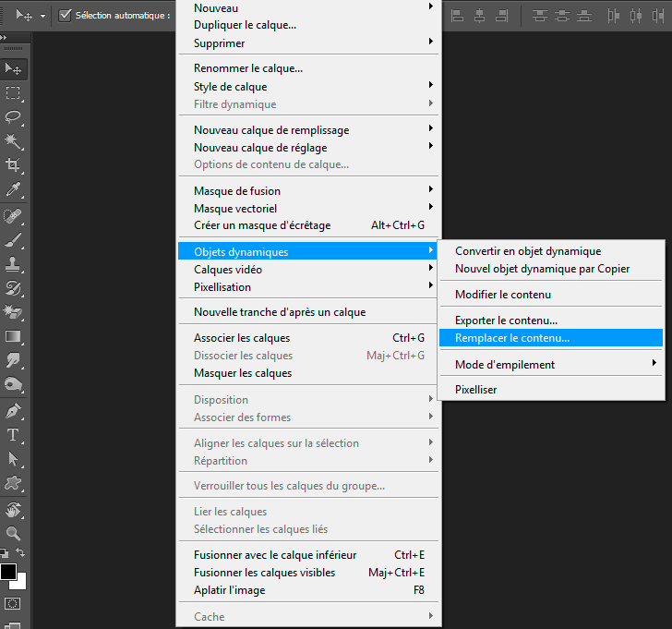The image size is (672, 629).
Task: Swap foreground and background colors
Action: point(21,552)
